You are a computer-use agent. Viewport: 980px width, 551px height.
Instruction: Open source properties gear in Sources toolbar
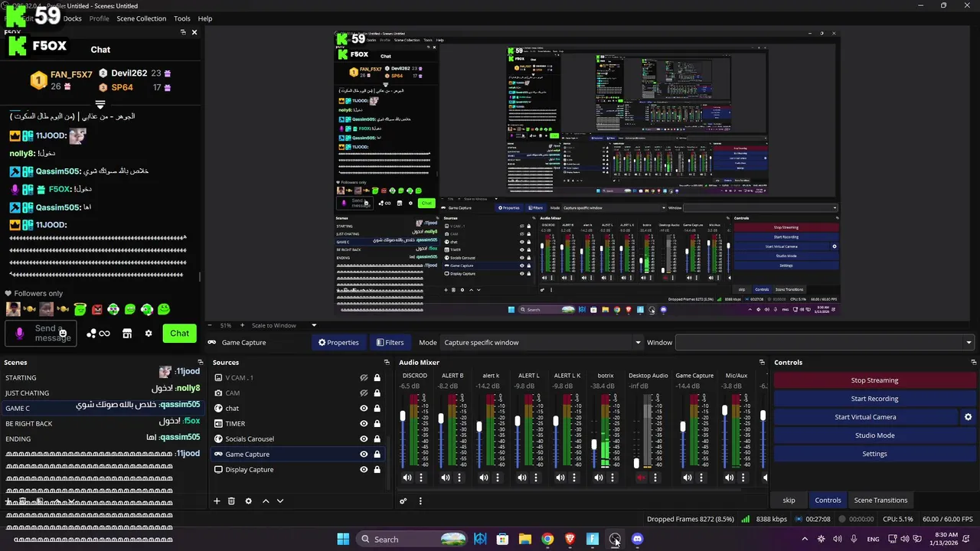click(248, 501)
